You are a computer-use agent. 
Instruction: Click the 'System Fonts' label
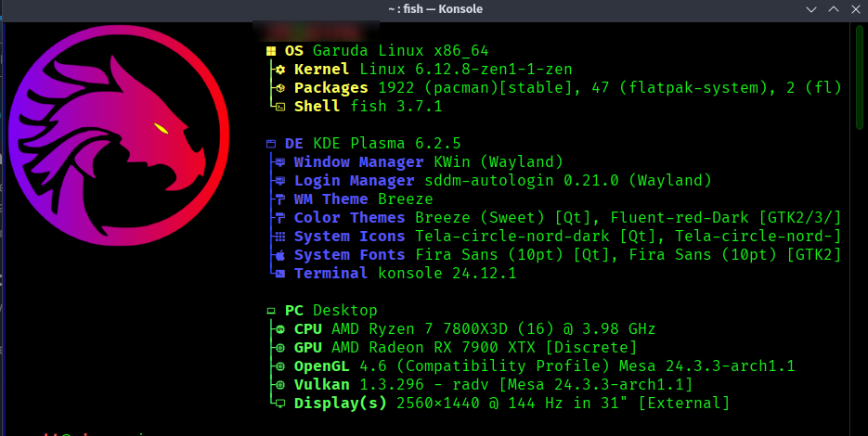point(350,254)
